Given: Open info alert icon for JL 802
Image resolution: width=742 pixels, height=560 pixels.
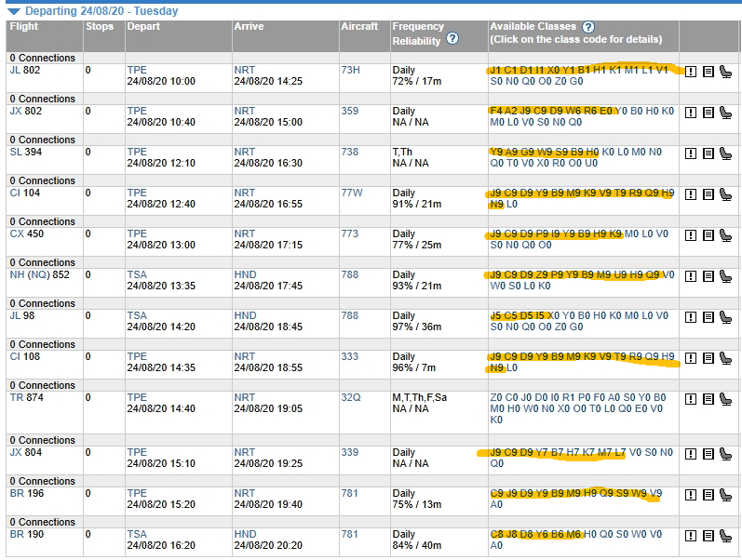Looking at the screenshot, I should (691, 72).
